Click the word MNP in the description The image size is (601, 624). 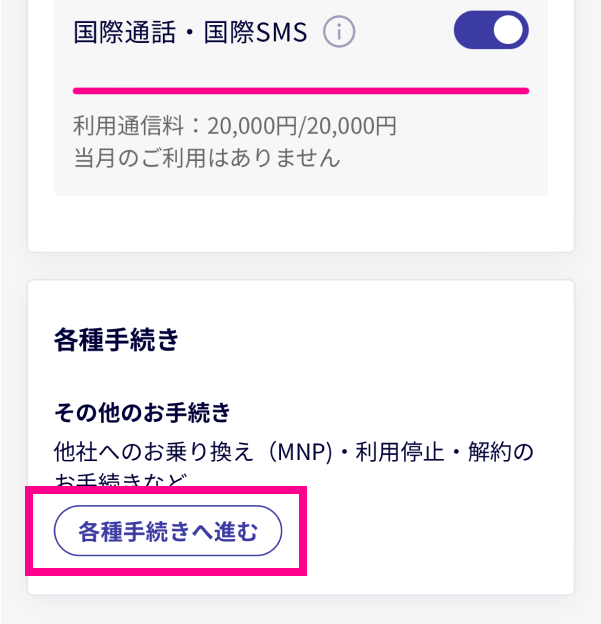[301, 452]
